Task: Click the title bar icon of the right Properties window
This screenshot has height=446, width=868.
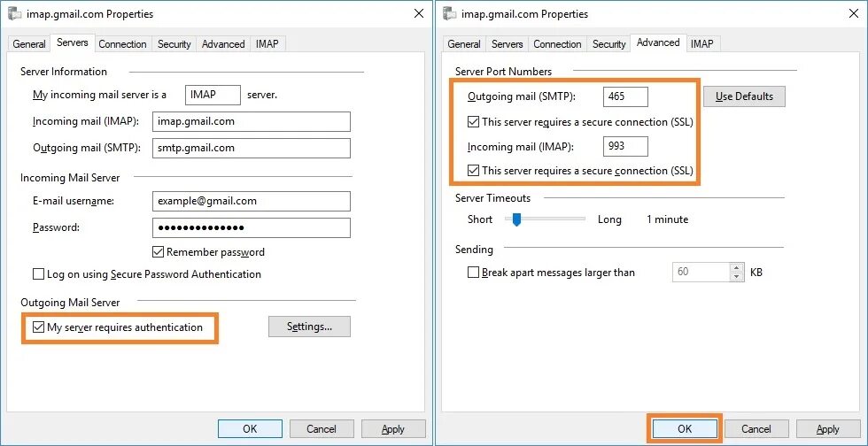Action: pos(450,14)
